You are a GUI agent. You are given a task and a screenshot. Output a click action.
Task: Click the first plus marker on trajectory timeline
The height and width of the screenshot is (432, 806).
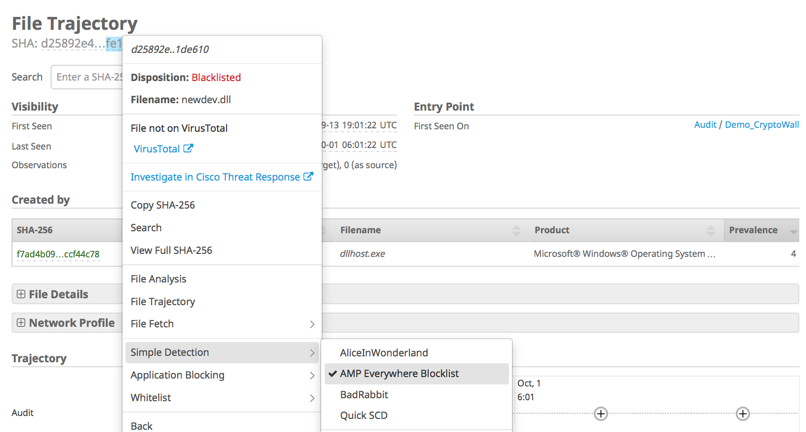click(600, 413)
